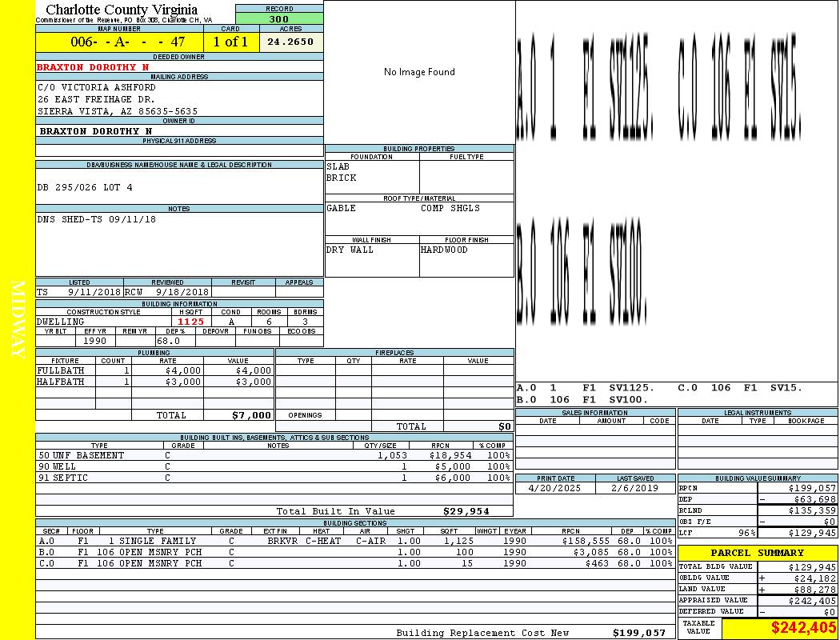Select sketch legend line B.0 106 F1 SV100.
Image resolution: width=840 pixels, height=640 pixels.
click(582, 399)
